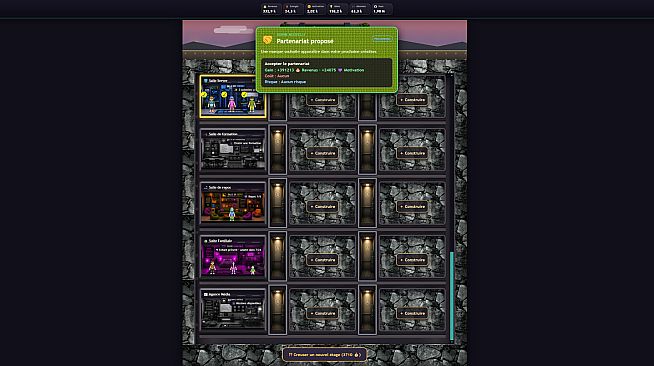
Task: Click the partnership handshake icon in the popup
Action: [267, 40]
